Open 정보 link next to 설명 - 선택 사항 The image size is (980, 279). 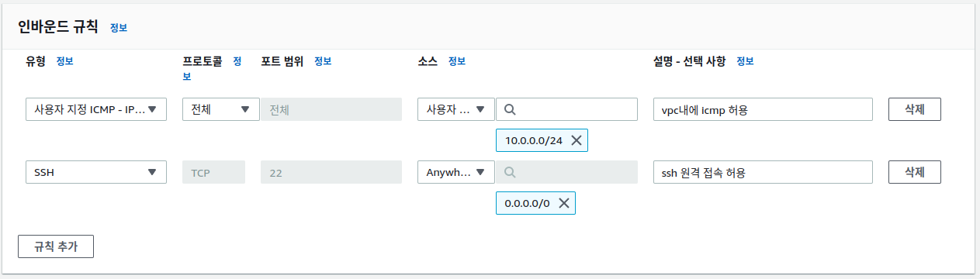point(745,61)
